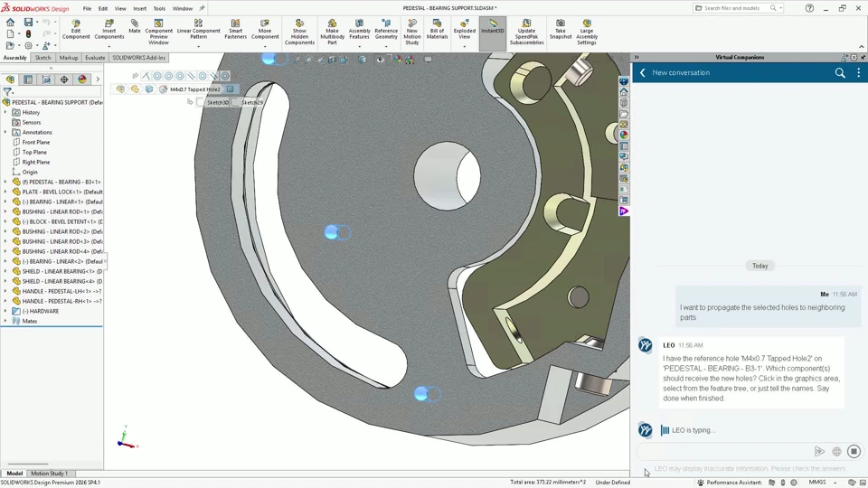Collapse the CommandManager ribbon
The height and width of the screenshot is (488, 868).
(862, 46)
